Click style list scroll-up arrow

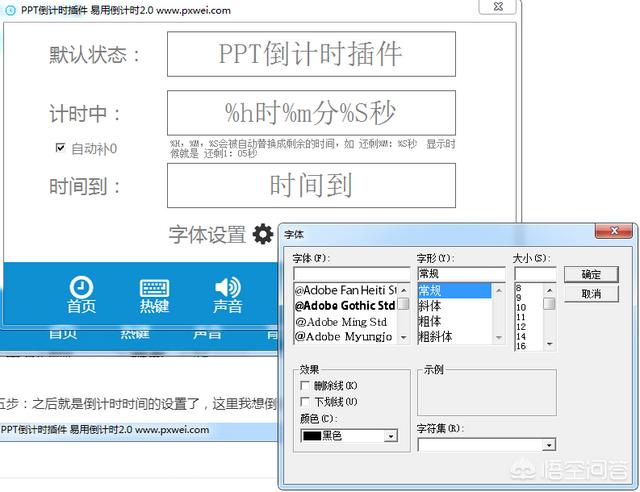pyautogui.click(x=499, y=290)
